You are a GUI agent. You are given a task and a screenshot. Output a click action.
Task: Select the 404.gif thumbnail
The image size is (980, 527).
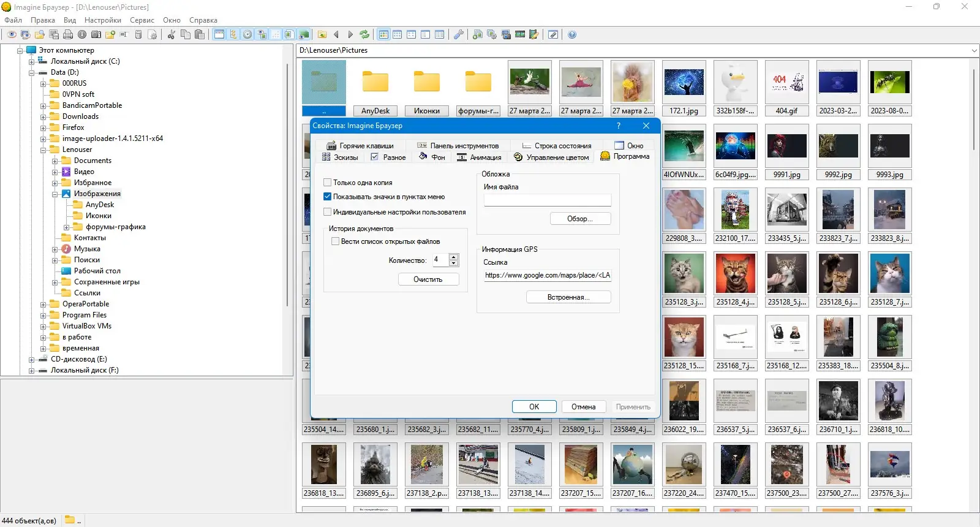[x=786, y=83]
